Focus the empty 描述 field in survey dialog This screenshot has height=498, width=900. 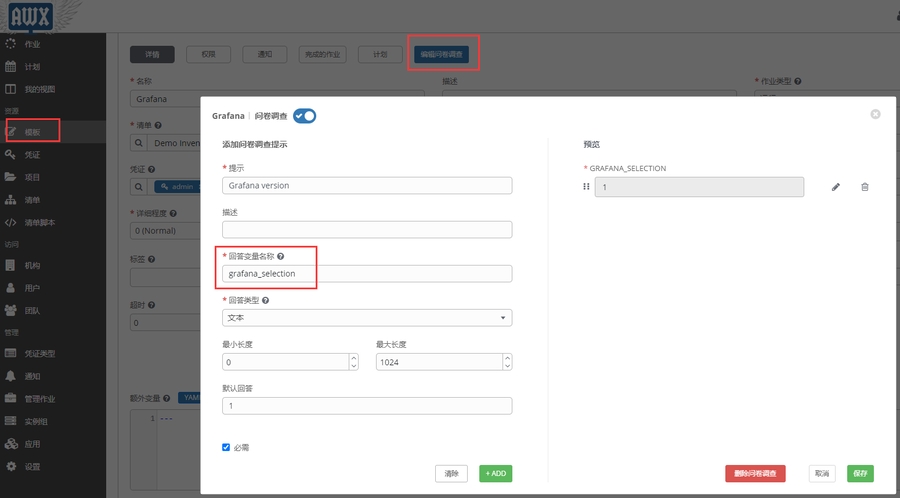pyautogui.click(x=367, y=229)
